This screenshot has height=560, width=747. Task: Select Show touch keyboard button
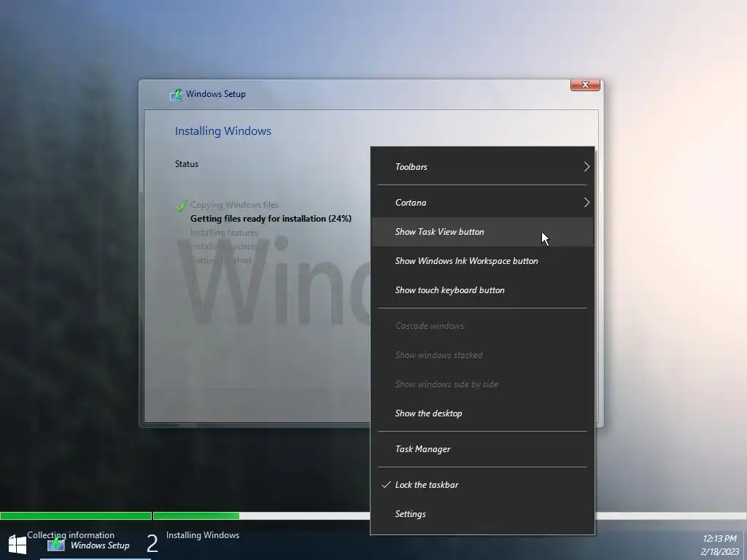tap(482, 290)
